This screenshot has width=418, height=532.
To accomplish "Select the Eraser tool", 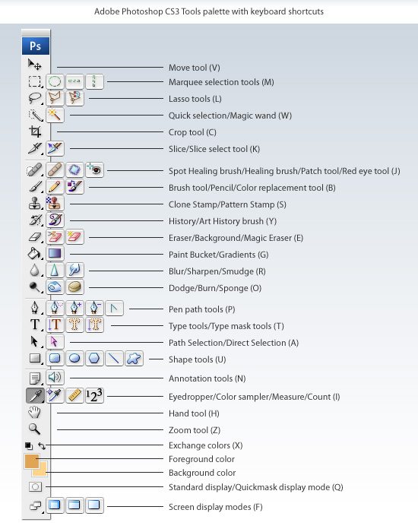I will click(x=35, y=237).
